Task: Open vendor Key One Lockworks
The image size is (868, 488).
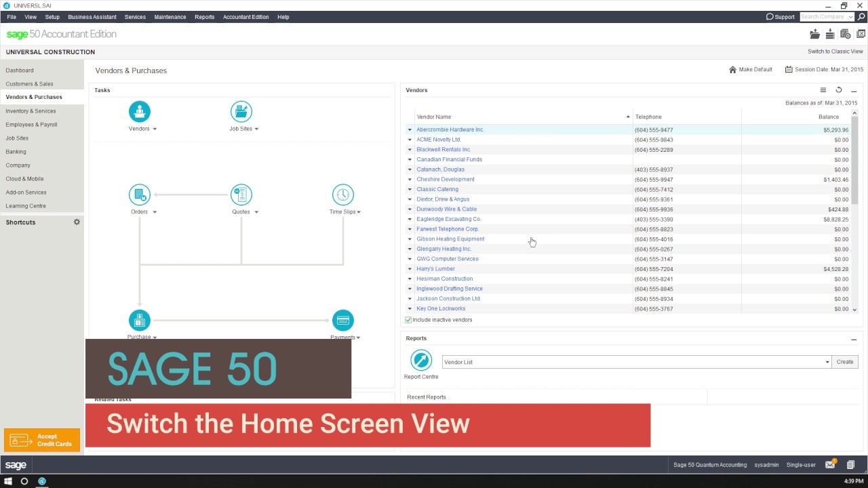Action: point(441,309)
